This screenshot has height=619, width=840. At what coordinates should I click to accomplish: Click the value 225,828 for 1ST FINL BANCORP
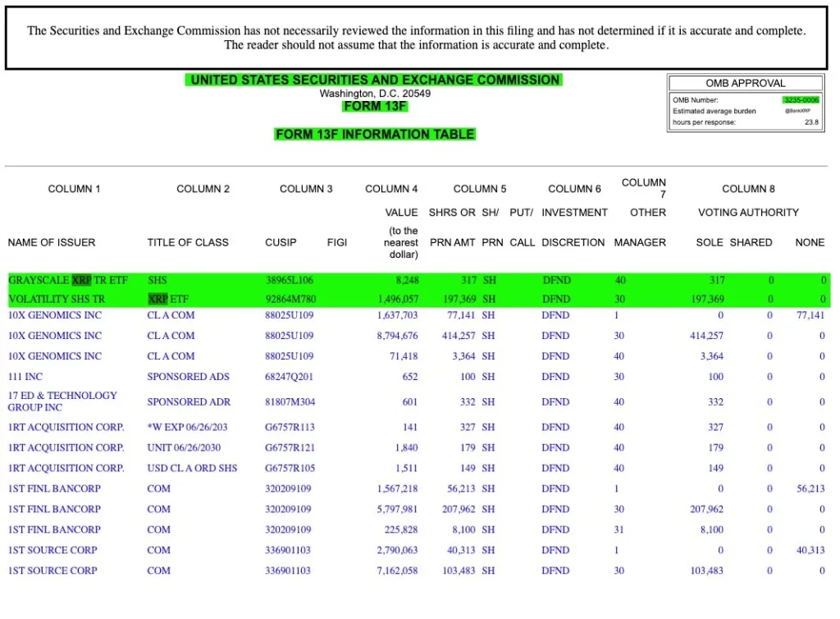pos(401,530)
